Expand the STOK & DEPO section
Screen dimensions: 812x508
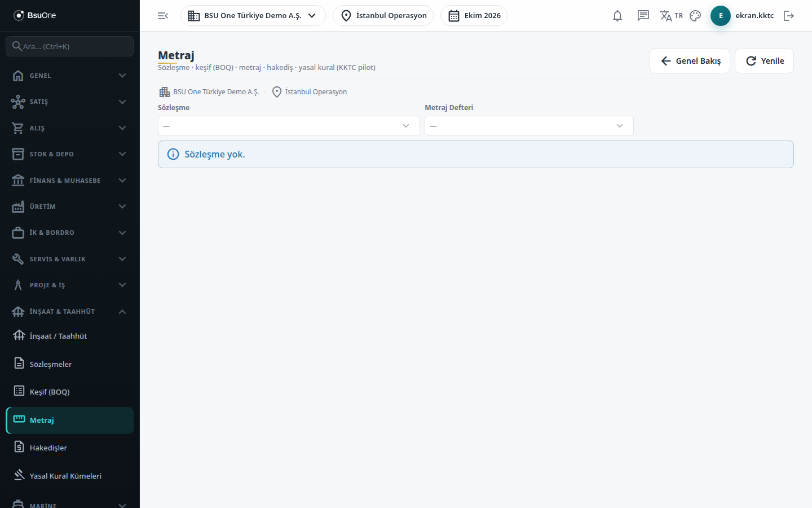tap(70, 154)
